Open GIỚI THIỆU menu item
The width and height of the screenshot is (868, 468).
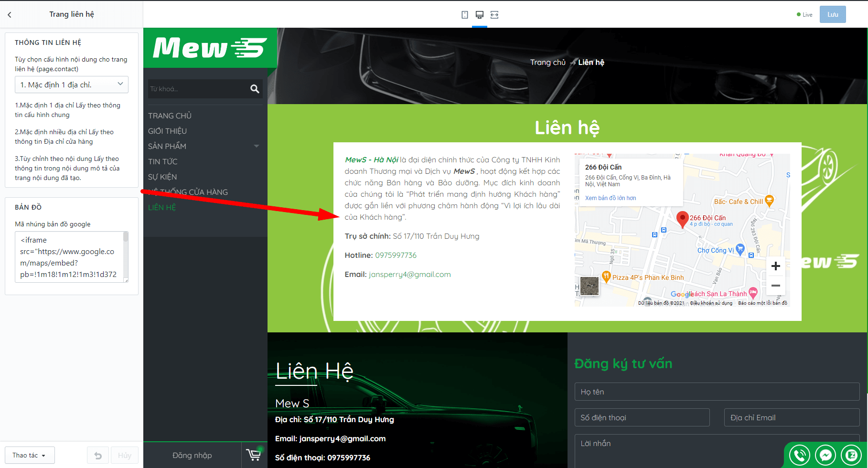point(167,131)
